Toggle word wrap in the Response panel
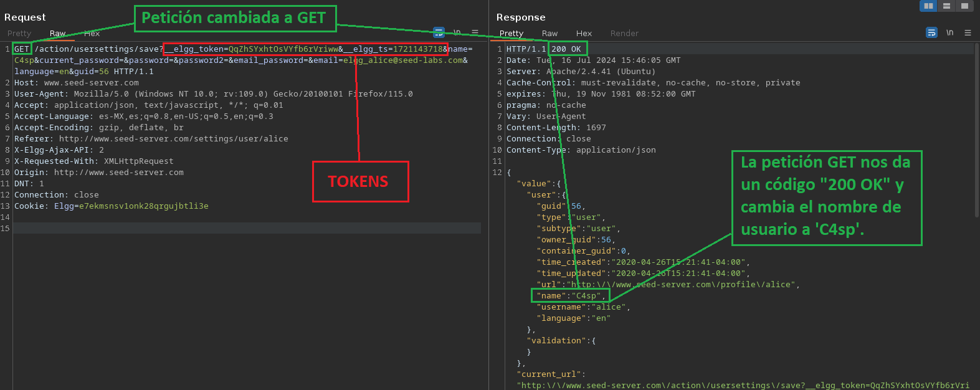This screenshot has height=390, width=980. click(x=931, y=33)
